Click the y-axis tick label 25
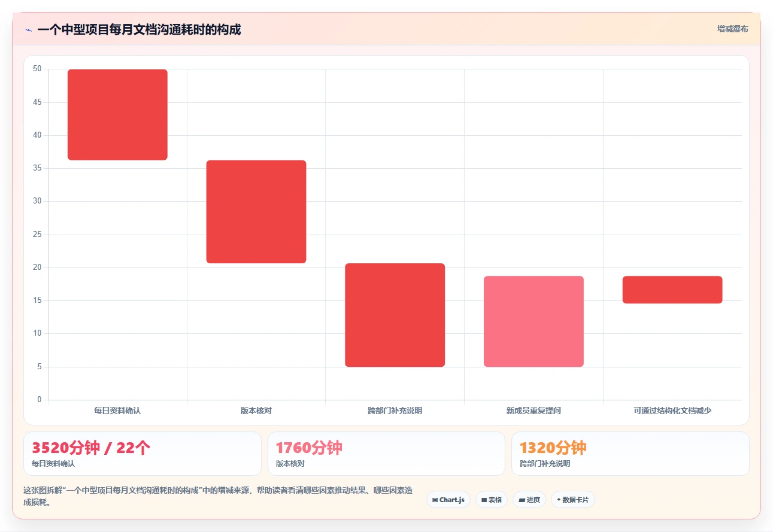The height and width of the screenshot is (532, 773). pos(37,235)
